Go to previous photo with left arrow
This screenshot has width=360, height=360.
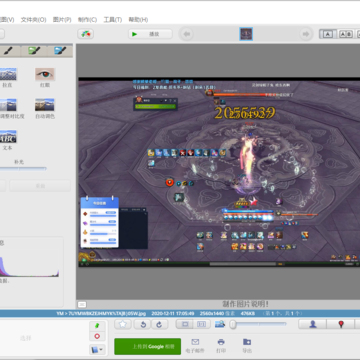pos(187,34)
